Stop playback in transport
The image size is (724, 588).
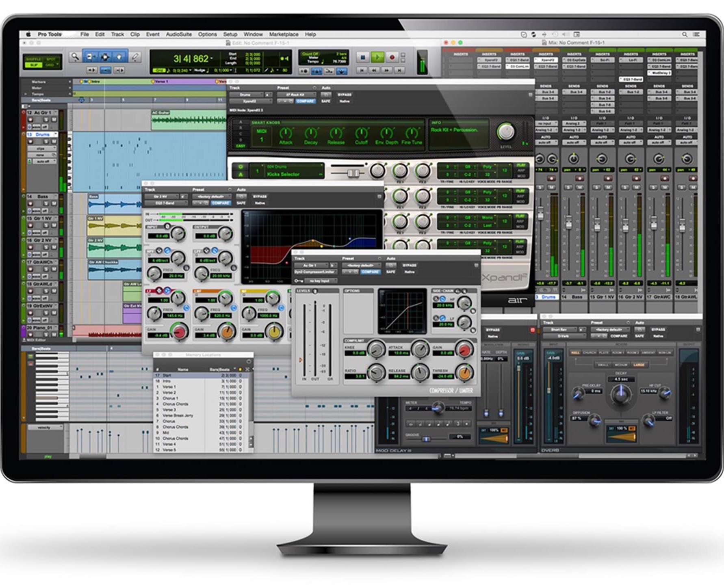[x=363, y=58]
